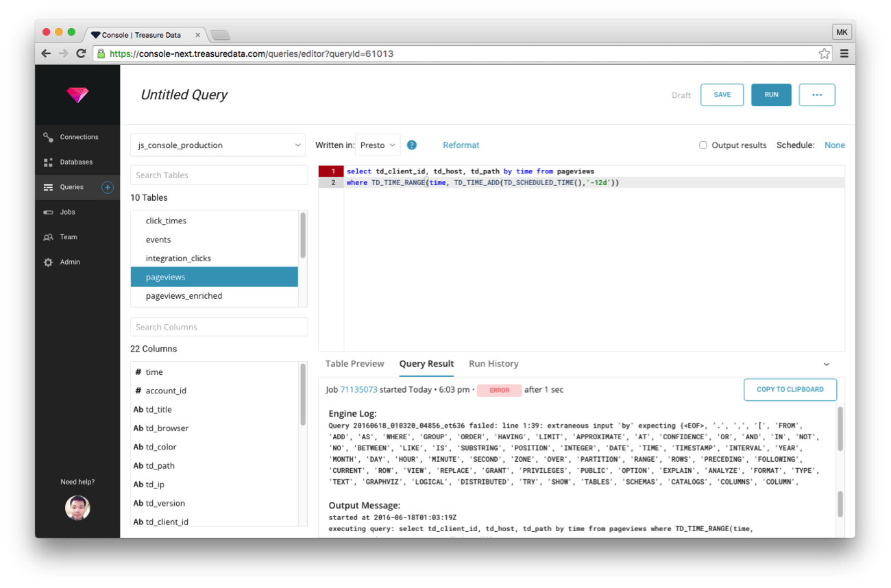Select td_title column
Screen dimensions: 891x588
coord(214,410)
